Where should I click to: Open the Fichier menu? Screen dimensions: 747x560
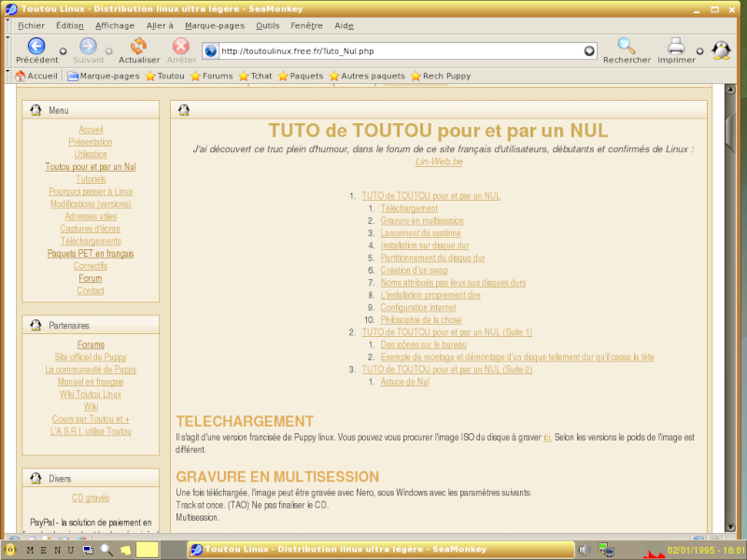(x=32, y=26)
